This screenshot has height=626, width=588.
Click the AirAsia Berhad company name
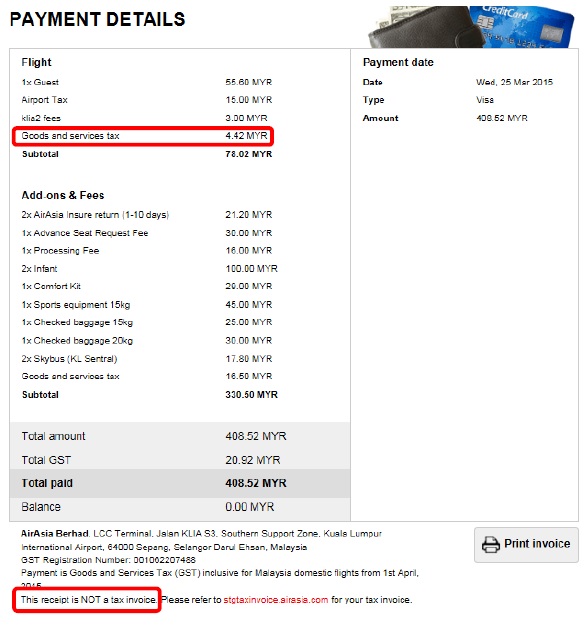[x=55, y=533]
